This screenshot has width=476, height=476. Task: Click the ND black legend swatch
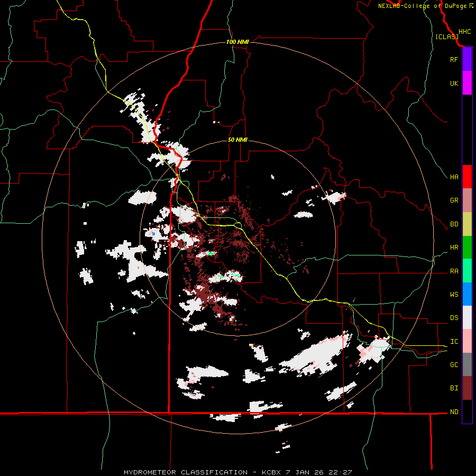click(x=467, y=411)
